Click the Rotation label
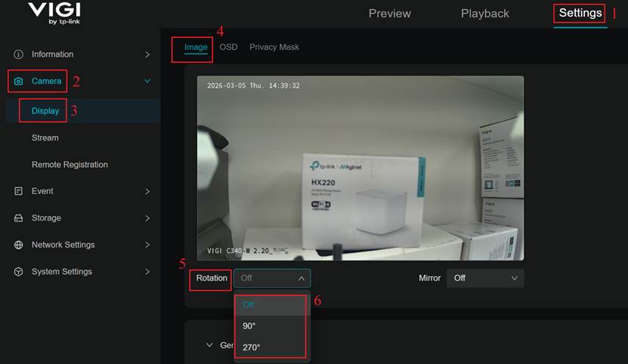The image size is (628, 364). point(212,278)
